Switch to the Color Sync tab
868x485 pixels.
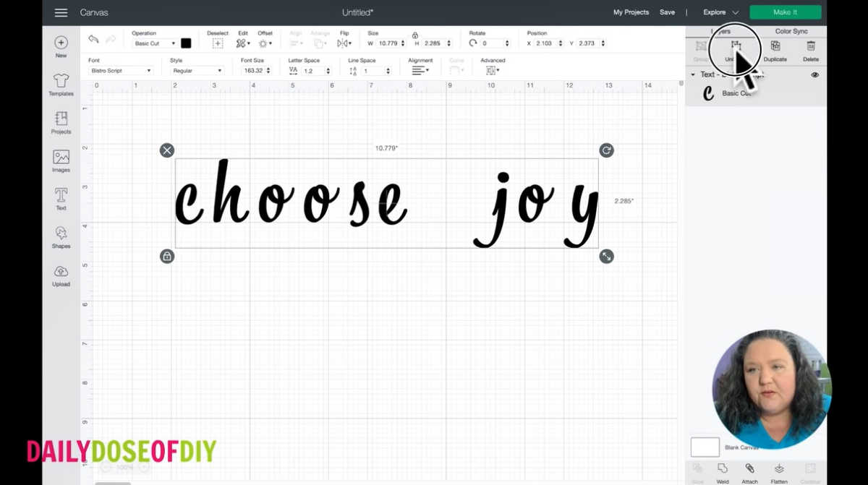coord(791,31)
